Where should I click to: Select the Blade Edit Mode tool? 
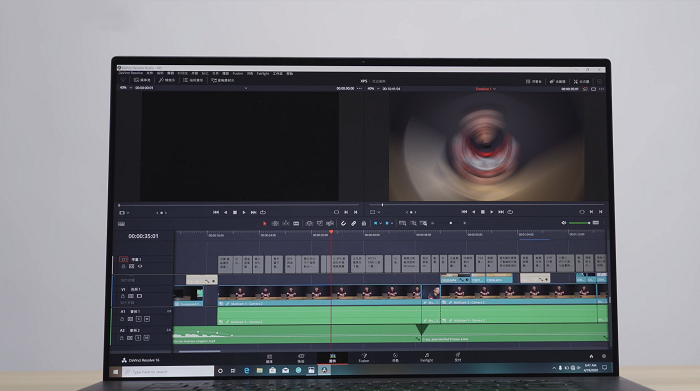296,223
